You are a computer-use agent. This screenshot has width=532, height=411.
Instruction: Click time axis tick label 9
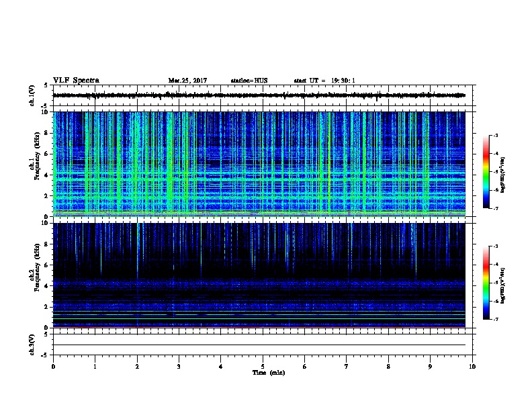pos(430,366)
